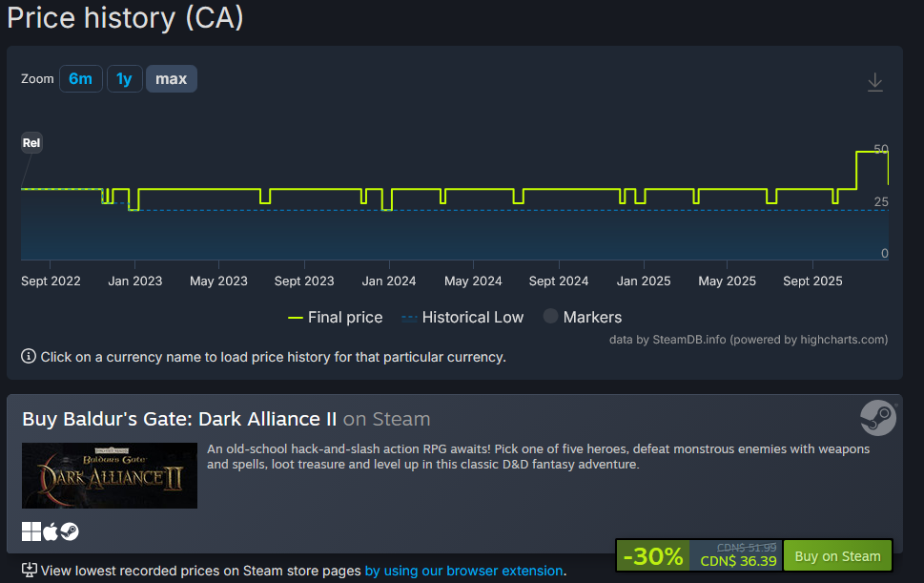The image size is (924, 583).
Task: Click the Windows platform icon
Action: coord(31,531)
